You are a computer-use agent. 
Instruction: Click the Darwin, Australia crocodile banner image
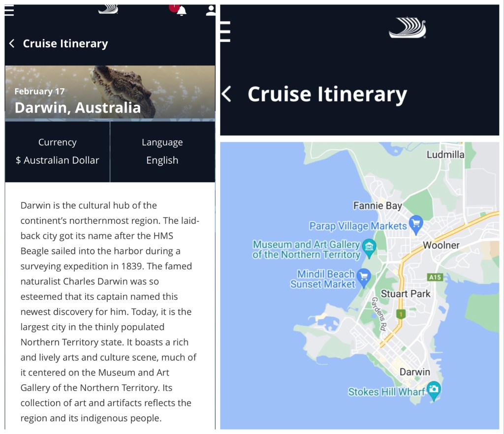pos(110,93)
